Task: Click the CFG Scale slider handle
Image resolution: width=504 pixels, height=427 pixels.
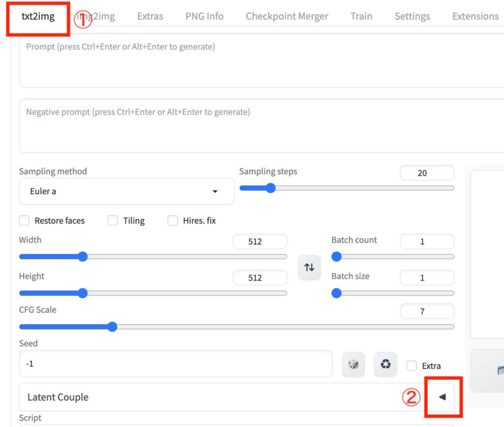Action: click(x=112, y=327)
